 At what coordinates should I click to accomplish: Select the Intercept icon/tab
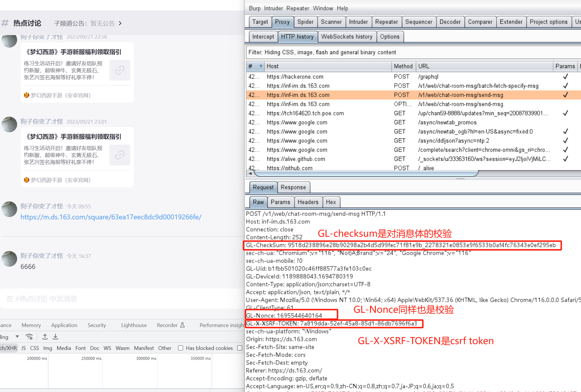[x=263, y=37]
